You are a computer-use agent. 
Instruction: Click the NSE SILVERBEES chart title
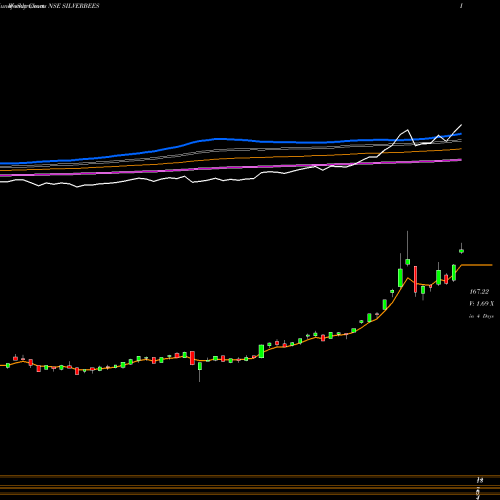pyautogui.click(x=74, y=6)
